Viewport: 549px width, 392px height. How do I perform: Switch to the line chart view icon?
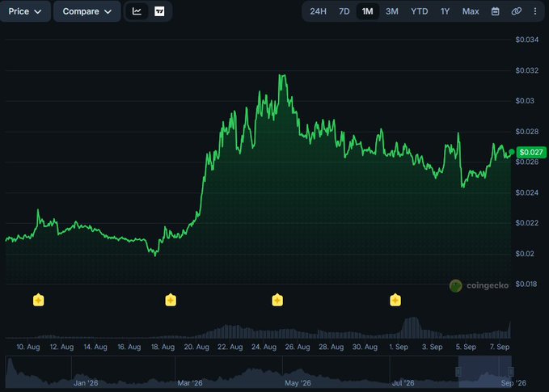[137, 11]
